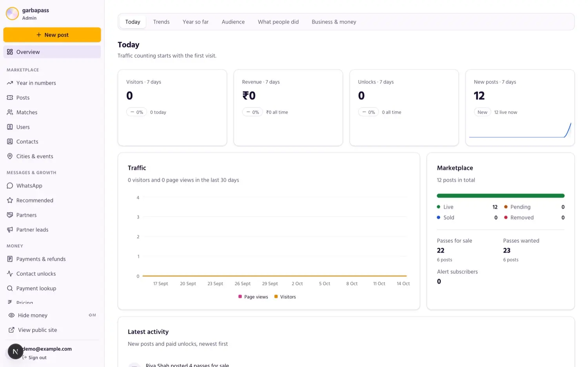588x367 pixels.
Task: Toggle Page views series in chart legend
Action: tap(253, 297)
